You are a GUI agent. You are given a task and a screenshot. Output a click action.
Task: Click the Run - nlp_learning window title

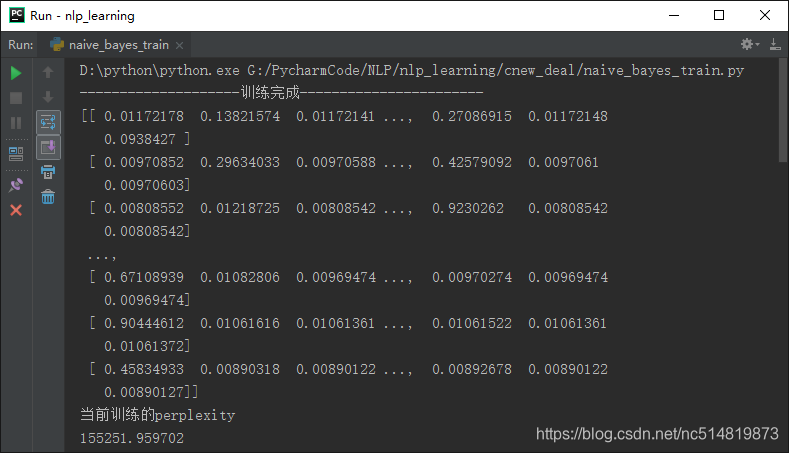(x=83, y=16)
